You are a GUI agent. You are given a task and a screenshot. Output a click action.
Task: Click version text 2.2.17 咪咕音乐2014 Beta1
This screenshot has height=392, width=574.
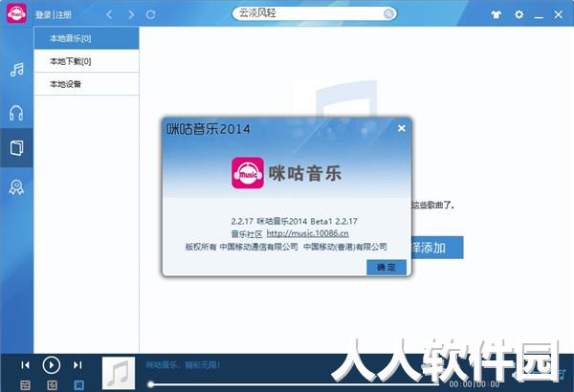pos(295,221)
